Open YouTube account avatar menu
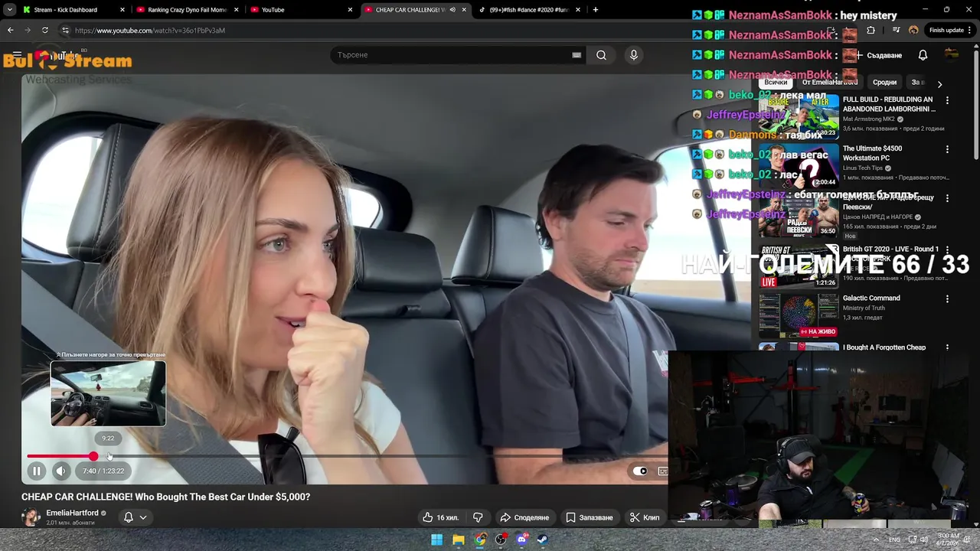 click(952, 54)
